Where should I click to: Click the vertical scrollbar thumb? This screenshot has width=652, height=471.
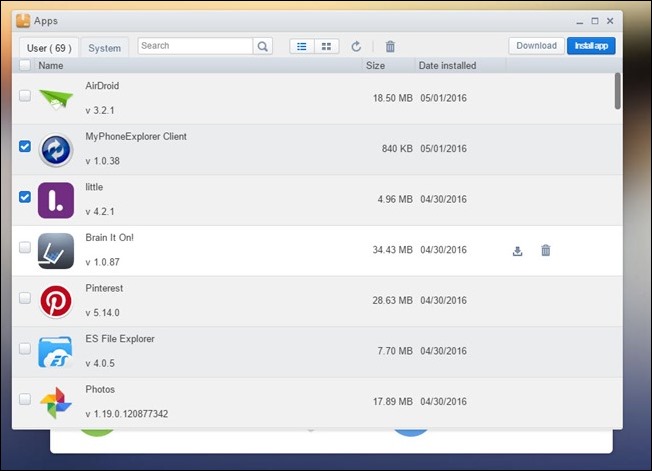(617, 91)
